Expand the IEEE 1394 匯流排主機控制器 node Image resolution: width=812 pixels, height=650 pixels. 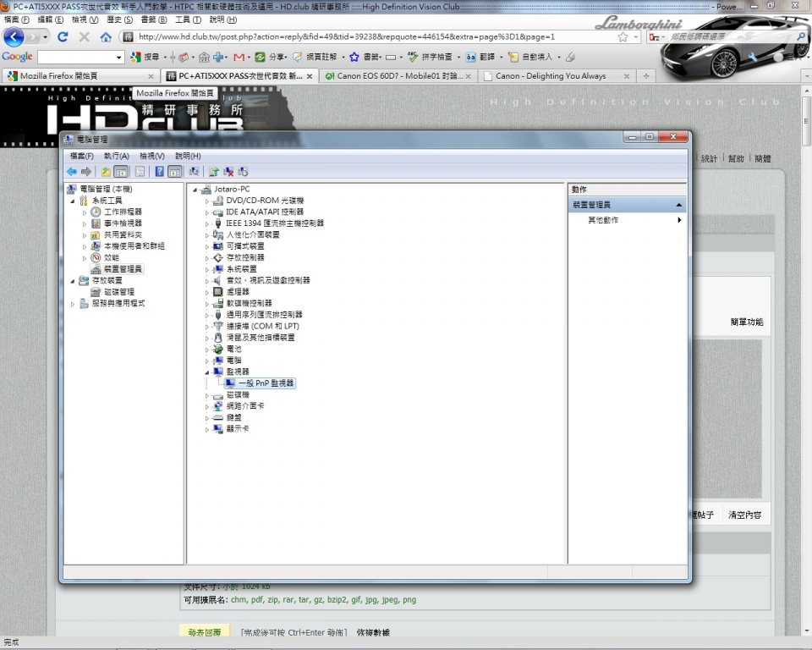pyautogui.click(x=206, y=223)
